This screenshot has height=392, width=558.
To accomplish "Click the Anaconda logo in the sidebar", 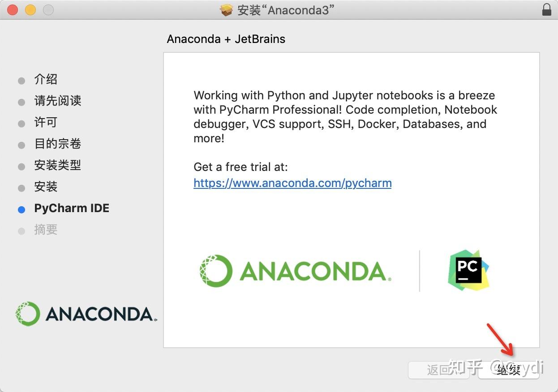I will (86, 314).
